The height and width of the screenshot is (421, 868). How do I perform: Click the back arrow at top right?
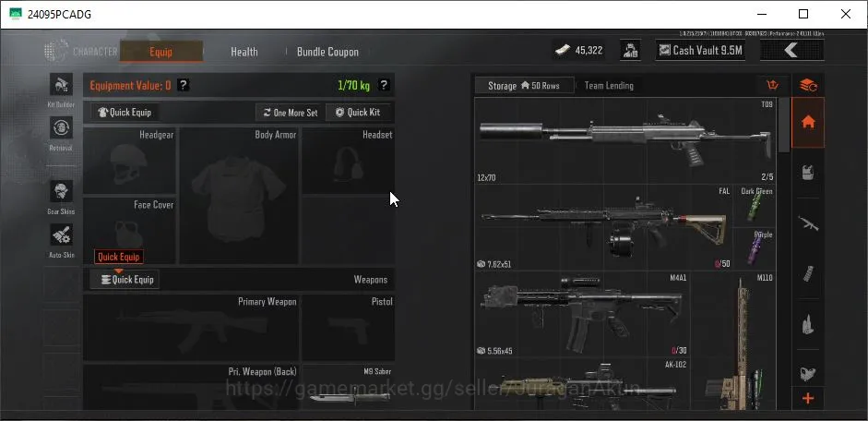pyautogui.click(x=791, y=51)
